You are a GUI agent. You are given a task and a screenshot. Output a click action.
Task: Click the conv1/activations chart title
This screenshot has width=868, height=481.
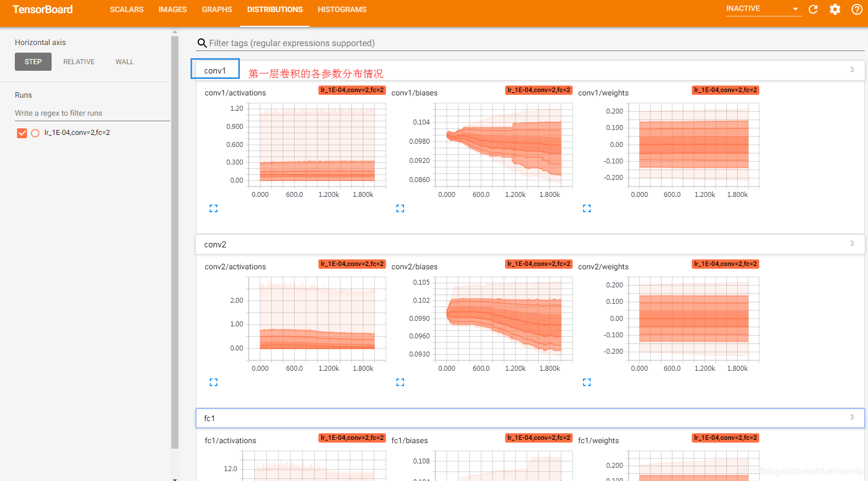[235, 93]
